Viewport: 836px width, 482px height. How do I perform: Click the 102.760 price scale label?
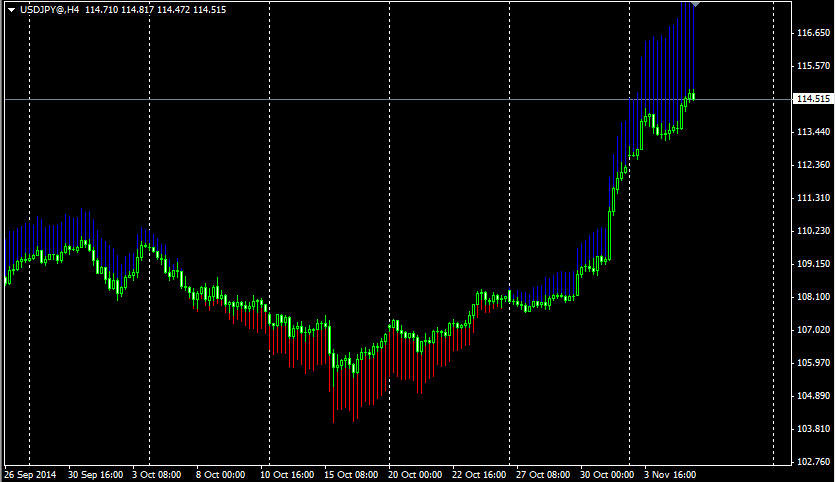point(813,462)
